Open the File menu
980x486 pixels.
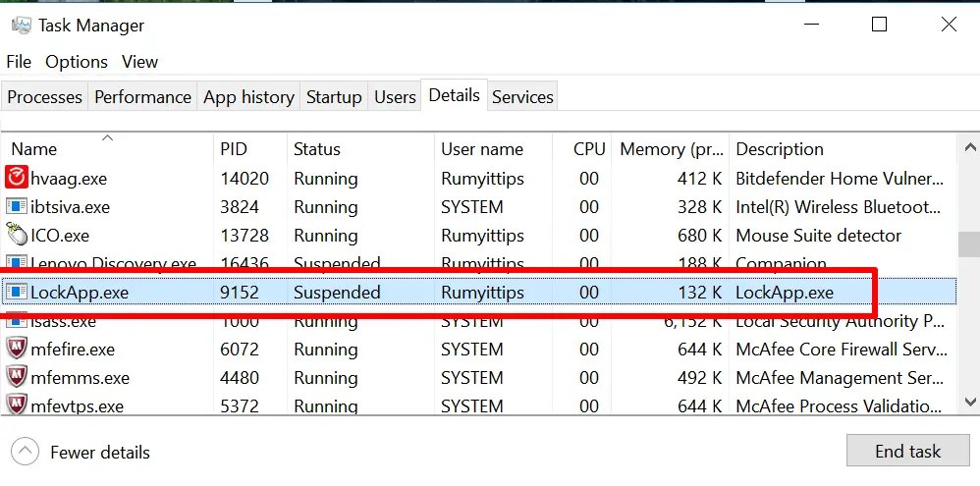[x=19, y=62]
